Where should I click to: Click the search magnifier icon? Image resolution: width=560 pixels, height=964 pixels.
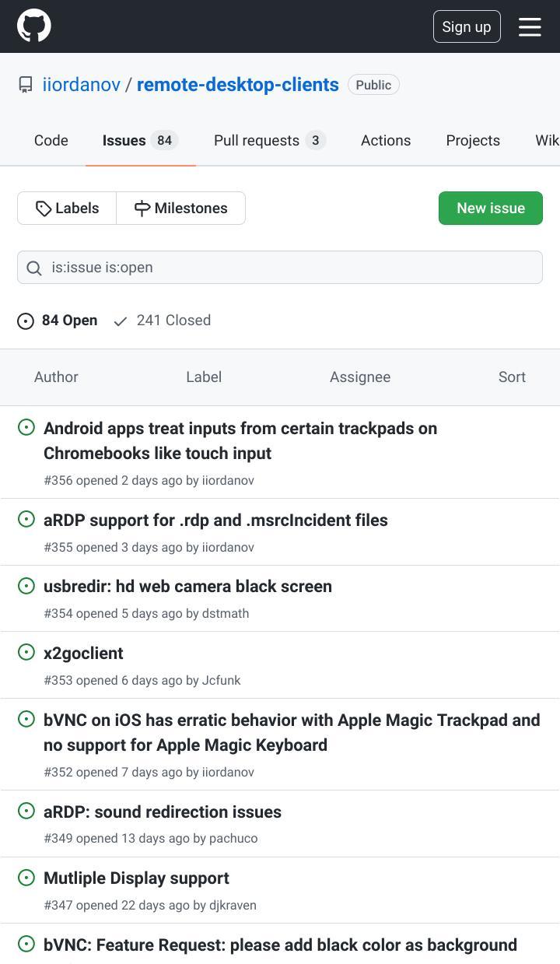(x=34, y=268)
